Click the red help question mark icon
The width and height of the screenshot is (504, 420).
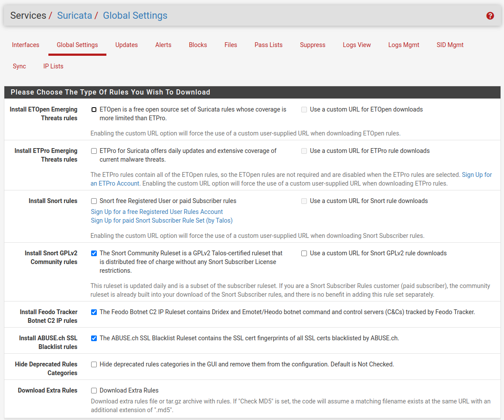point(490,16)
